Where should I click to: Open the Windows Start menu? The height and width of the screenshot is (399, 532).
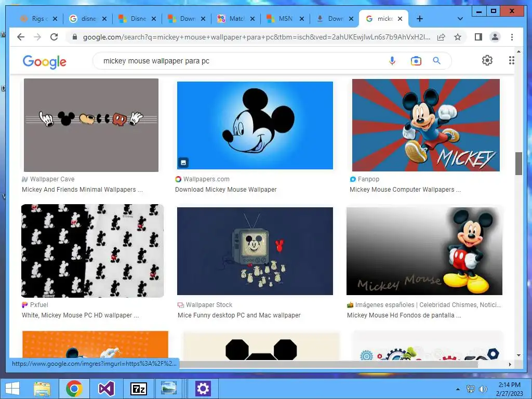(12, 389)
